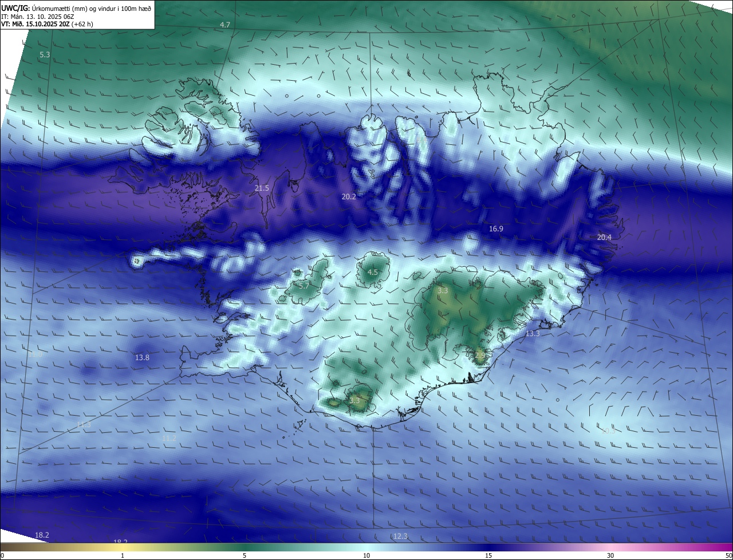Click the color scale label 1
This screenshot has width=733, height=560.
pyautogui.click(x=123, y=555)
